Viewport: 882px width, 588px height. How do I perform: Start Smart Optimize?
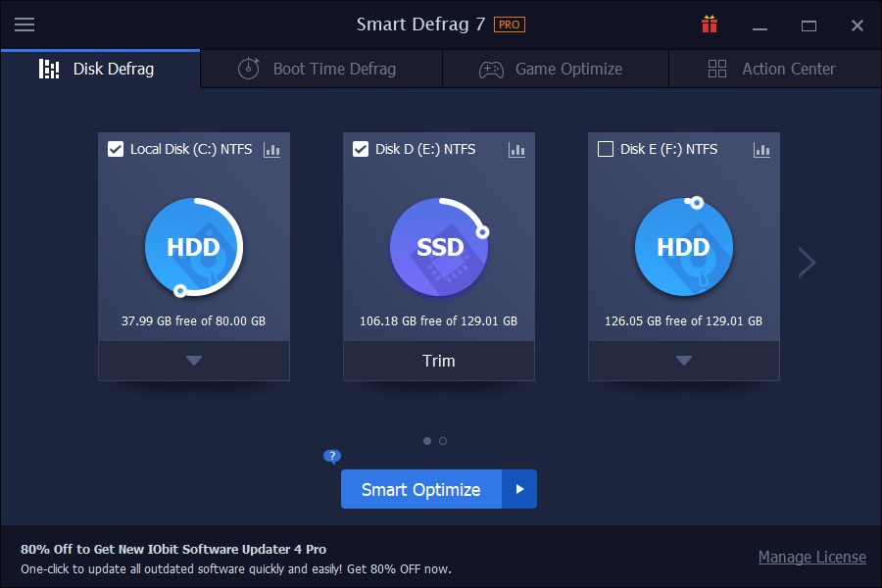(420, 489)
